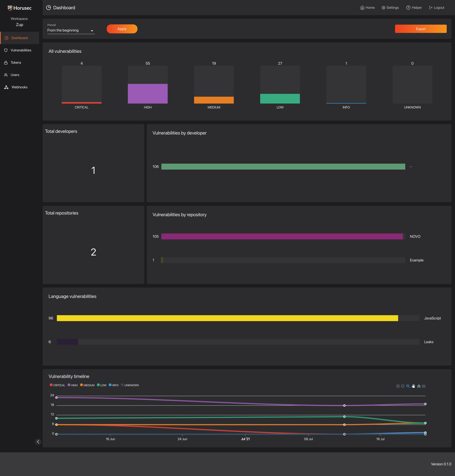
Task: Open the Period dropdown
Action: pos(71,30)
